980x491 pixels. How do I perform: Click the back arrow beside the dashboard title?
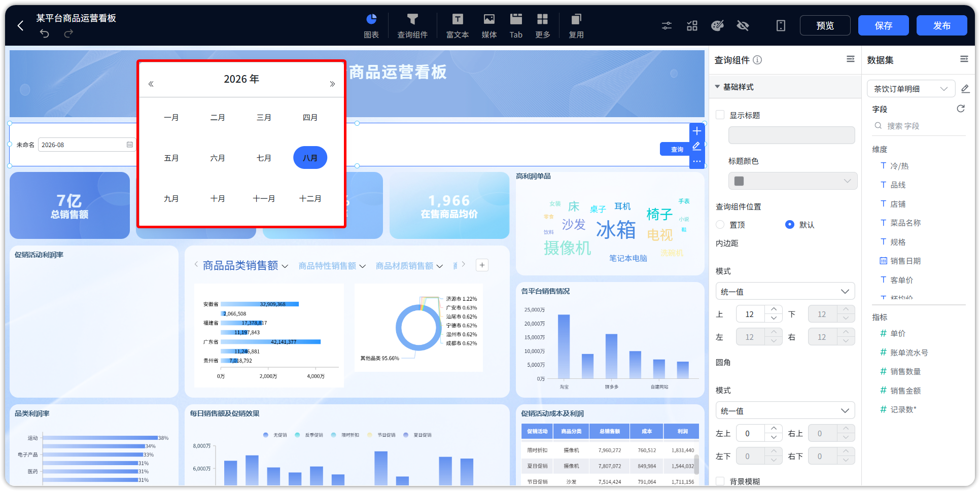(21, 25)
